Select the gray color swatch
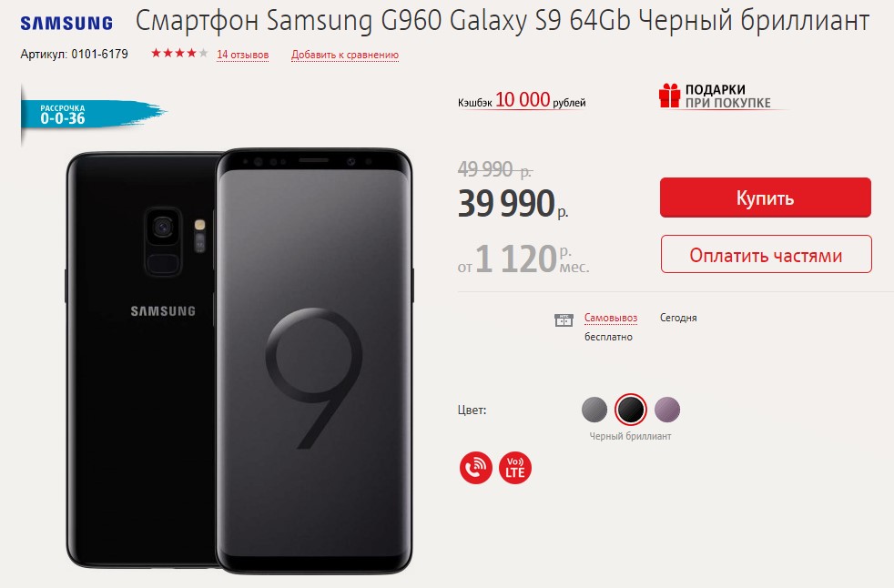Screen dimensions: 894x588 (594, 410)
